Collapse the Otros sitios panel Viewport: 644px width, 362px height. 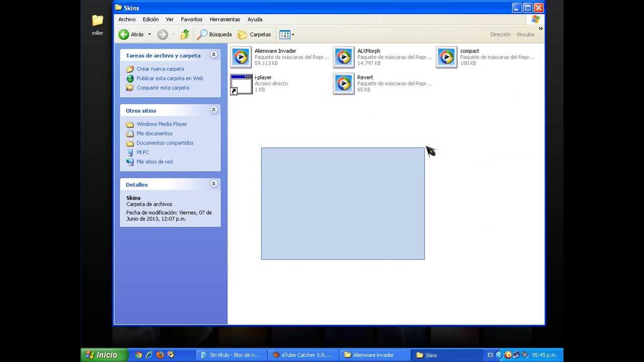pyautogui.click(x=214, y=110)
